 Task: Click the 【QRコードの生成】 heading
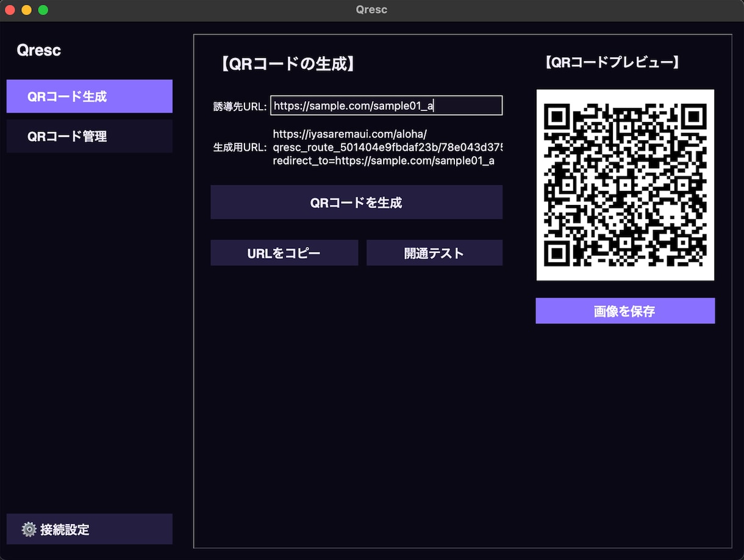287,64
